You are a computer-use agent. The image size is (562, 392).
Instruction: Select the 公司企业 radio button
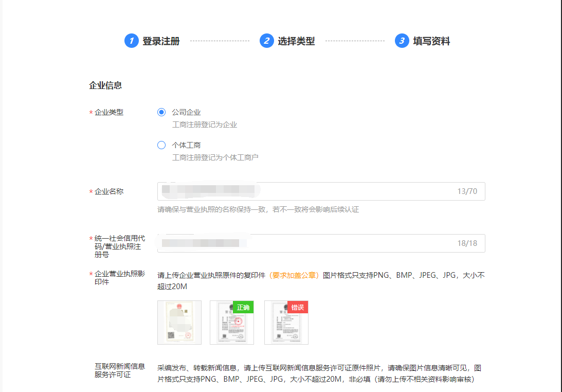[161, 113]
